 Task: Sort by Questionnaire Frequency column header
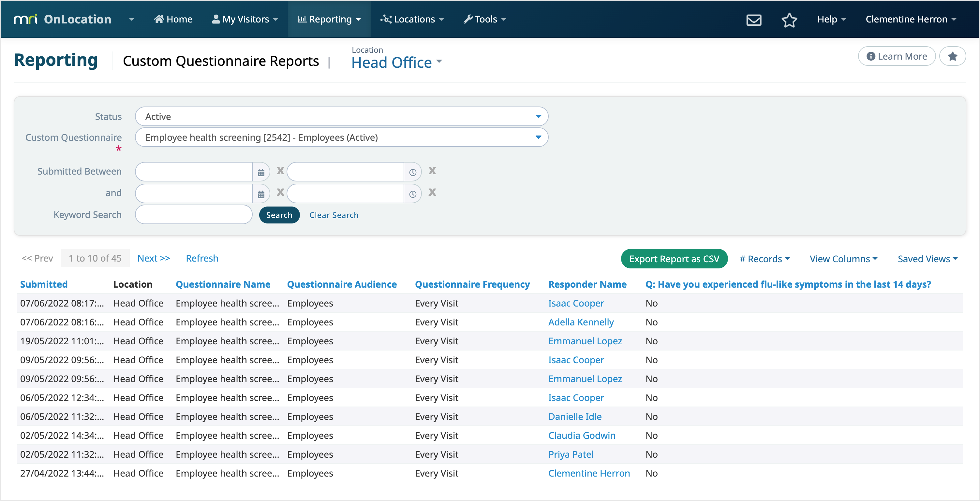(472, 284)
